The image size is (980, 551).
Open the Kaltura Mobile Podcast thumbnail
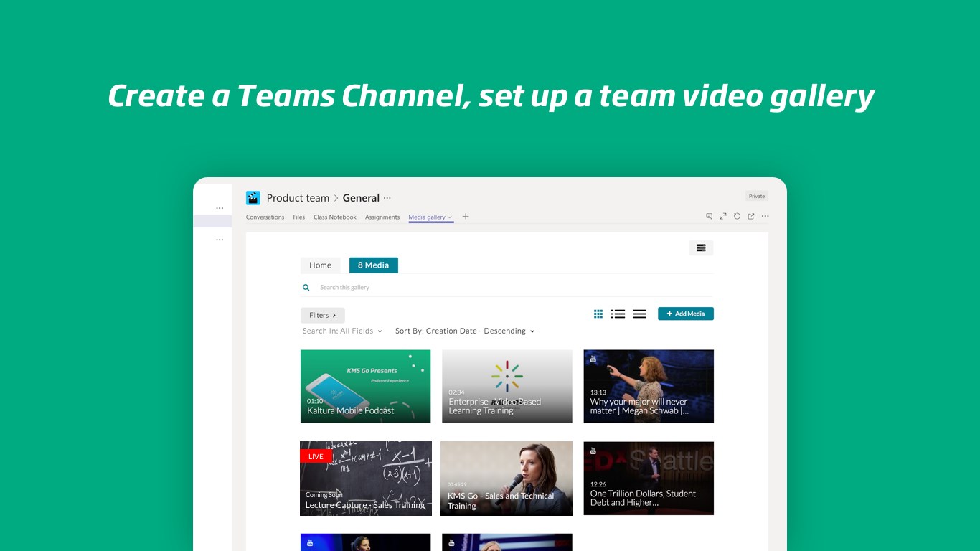pyautogui.click(x=366, y=386)
